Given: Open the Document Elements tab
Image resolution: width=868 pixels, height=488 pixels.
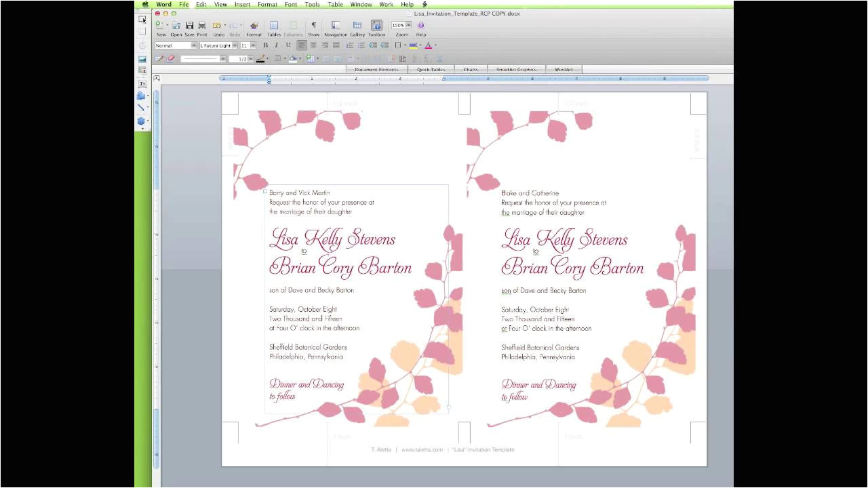Looking at the screenshot, I should pyautogui.click(x=377, y=69).
